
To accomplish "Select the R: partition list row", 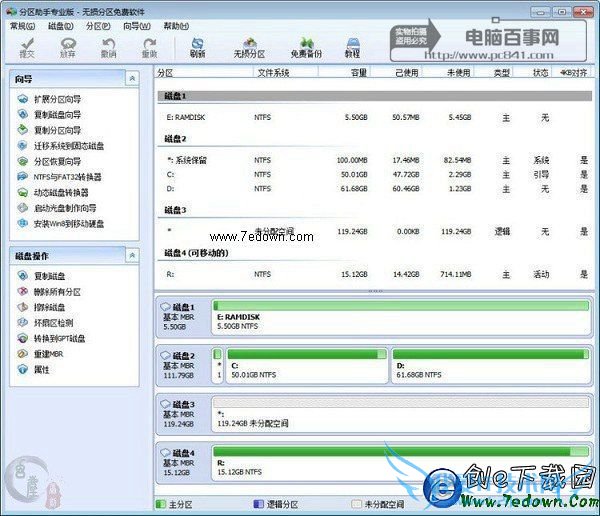I will tap(375, 274).
